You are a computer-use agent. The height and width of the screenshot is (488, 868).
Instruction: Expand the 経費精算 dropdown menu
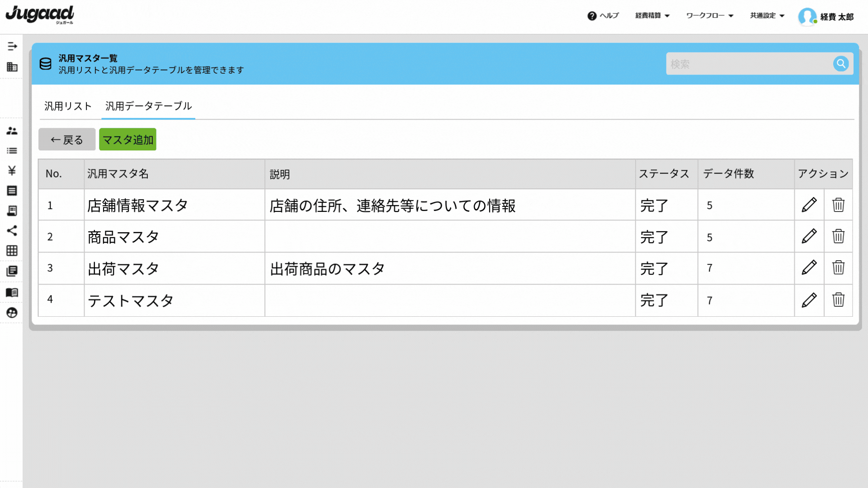652,16
